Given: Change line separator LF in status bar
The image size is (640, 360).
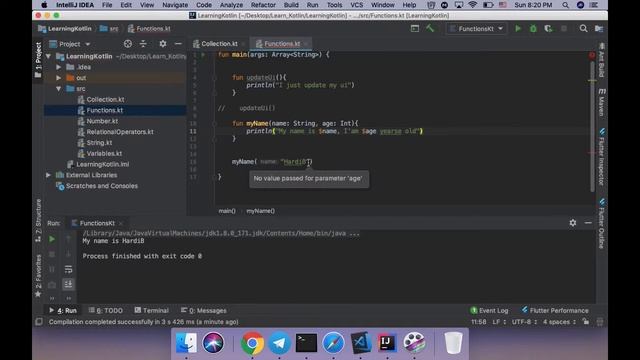Looking at the screenshot, I should (x=499, y=322).
